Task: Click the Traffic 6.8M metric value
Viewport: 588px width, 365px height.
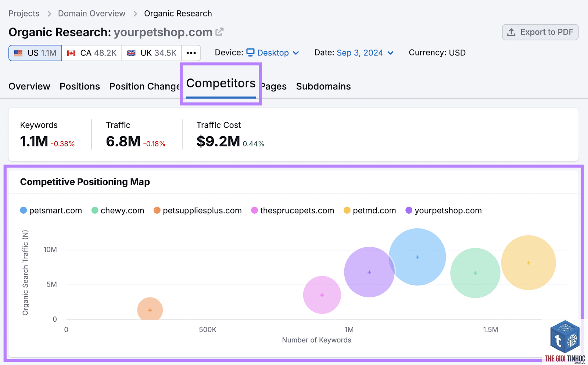Action: pyautogui.click(x=123, y=141)
